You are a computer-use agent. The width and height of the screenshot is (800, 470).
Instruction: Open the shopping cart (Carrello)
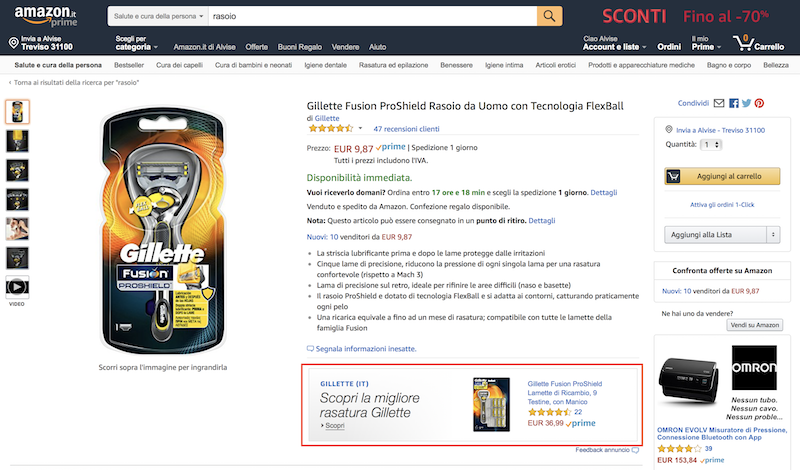759,42
